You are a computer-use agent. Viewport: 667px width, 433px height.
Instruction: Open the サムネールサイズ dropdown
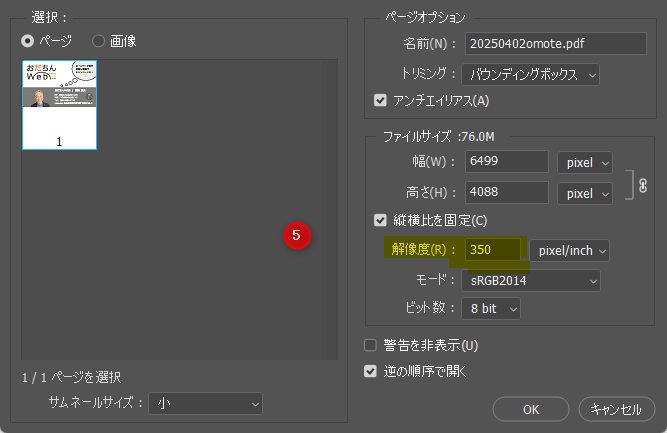point(205,403)
